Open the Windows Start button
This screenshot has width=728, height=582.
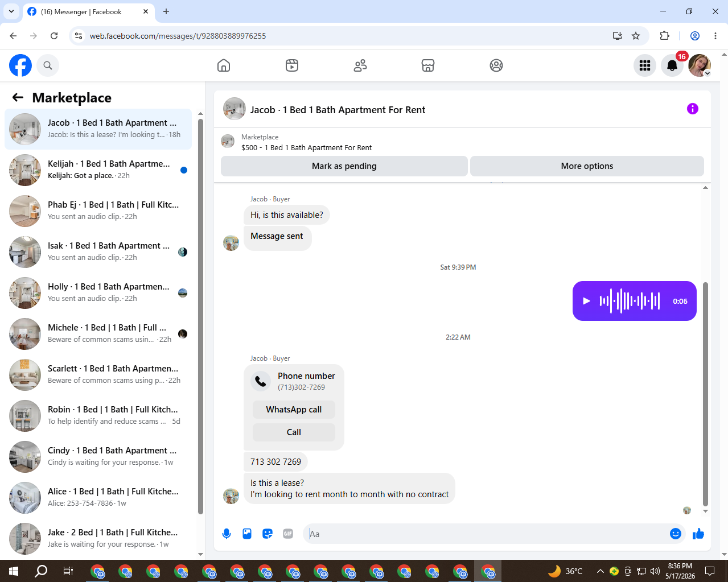coord(14,571)
